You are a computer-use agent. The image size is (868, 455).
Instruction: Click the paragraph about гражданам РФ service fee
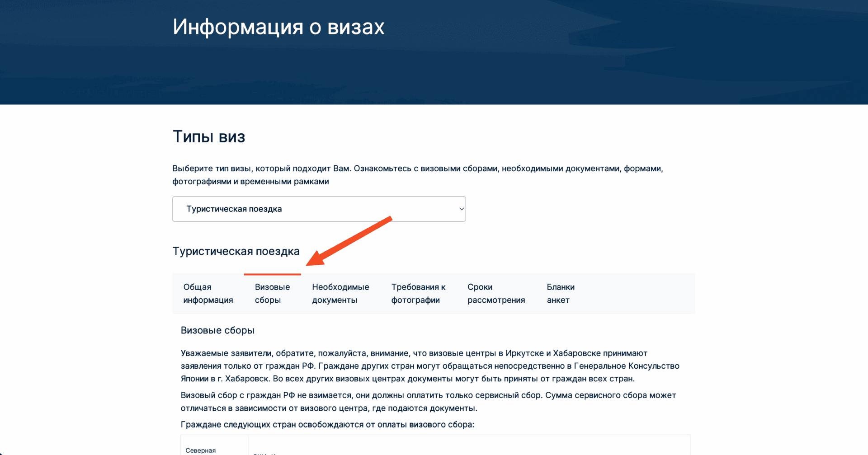click(428, 401)
